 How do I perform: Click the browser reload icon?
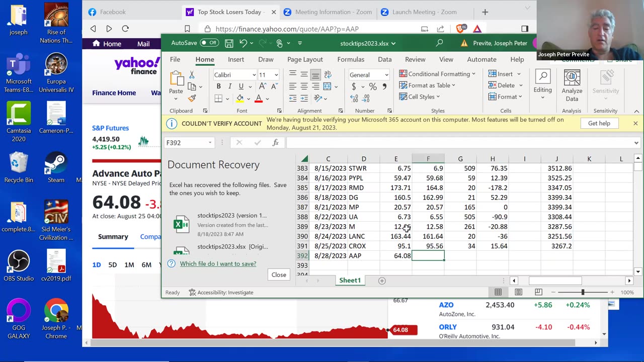tap(125, 29)
